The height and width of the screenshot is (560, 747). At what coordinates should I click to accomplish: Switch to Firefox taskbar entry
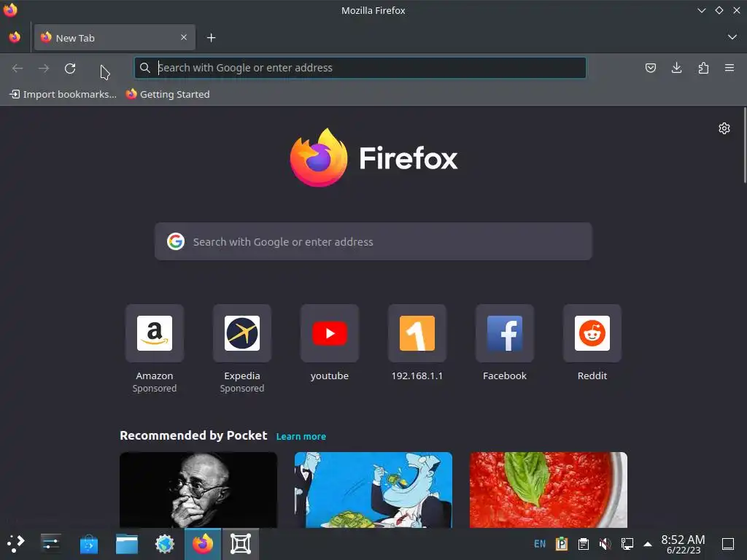pos(203,544)
